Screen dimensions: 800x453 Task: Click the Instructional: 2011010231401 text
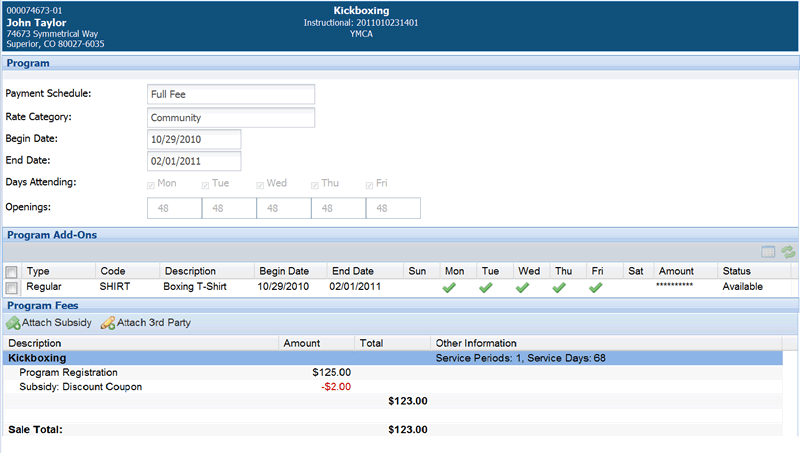(x=361, y=22)
